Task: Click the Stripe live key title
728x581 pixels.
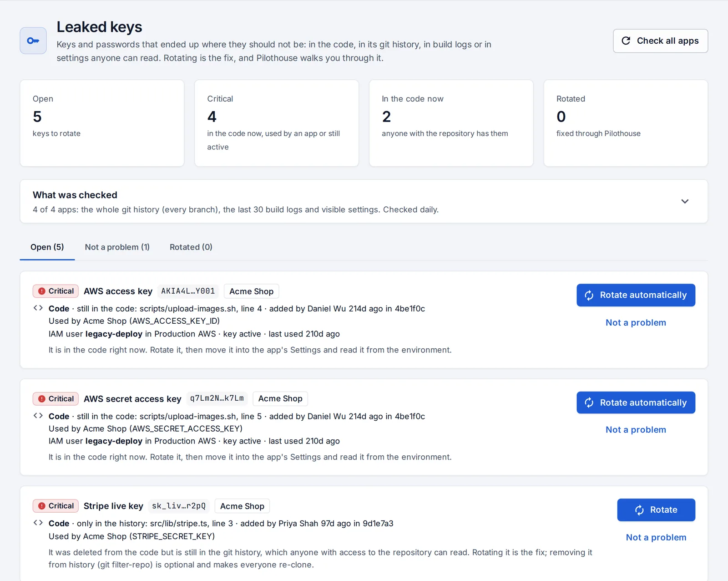Action: (x=113, y=506)
